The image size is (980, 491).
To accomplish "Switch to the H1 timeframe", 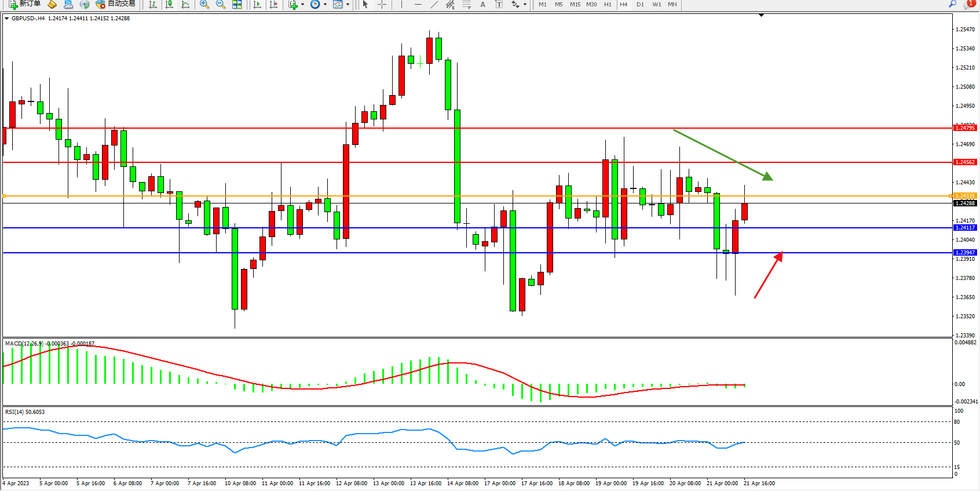I will pyautogui.click(x=608, y=5).
